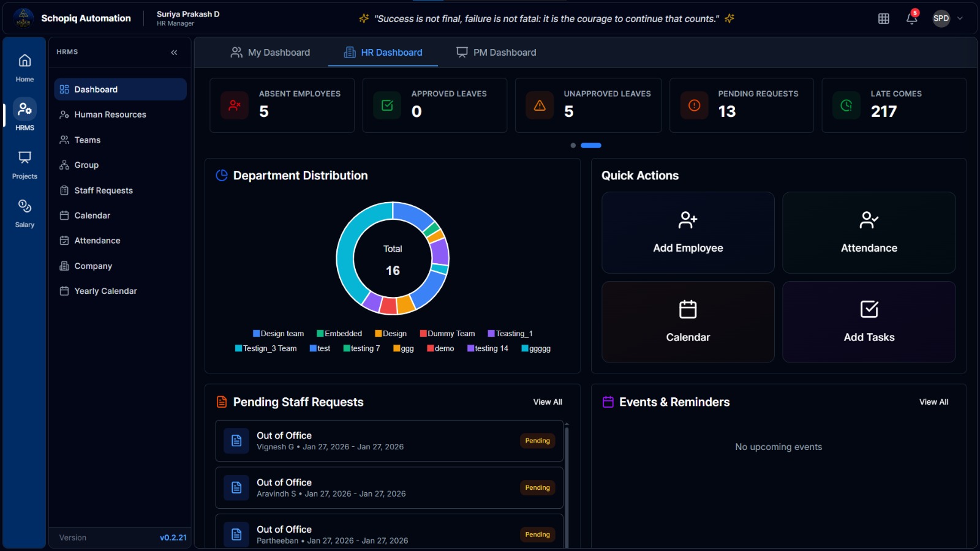The image size is (980, 551).
Task: Open the Add Employee quick action
Action: [x=688, y=233]
